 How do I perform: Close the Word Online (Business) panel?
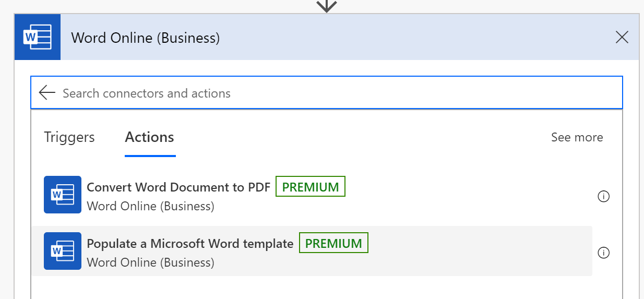(622, 38)
